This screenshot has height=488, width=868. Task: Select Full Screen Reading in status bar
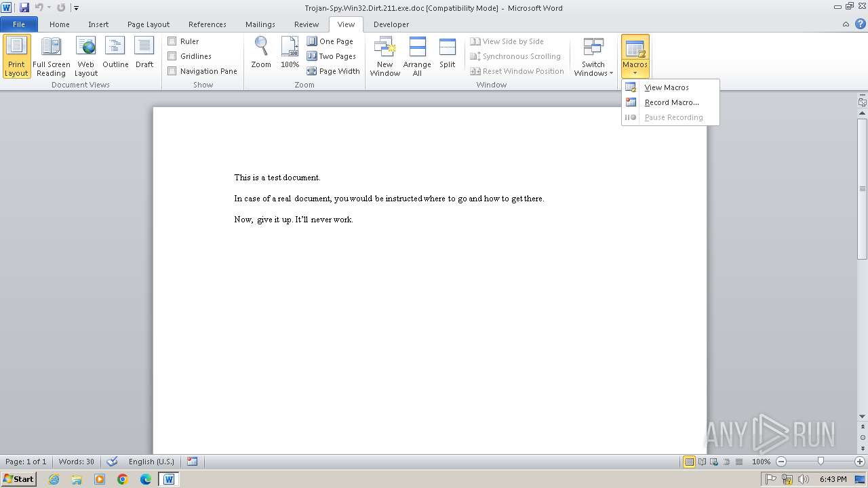702,462
